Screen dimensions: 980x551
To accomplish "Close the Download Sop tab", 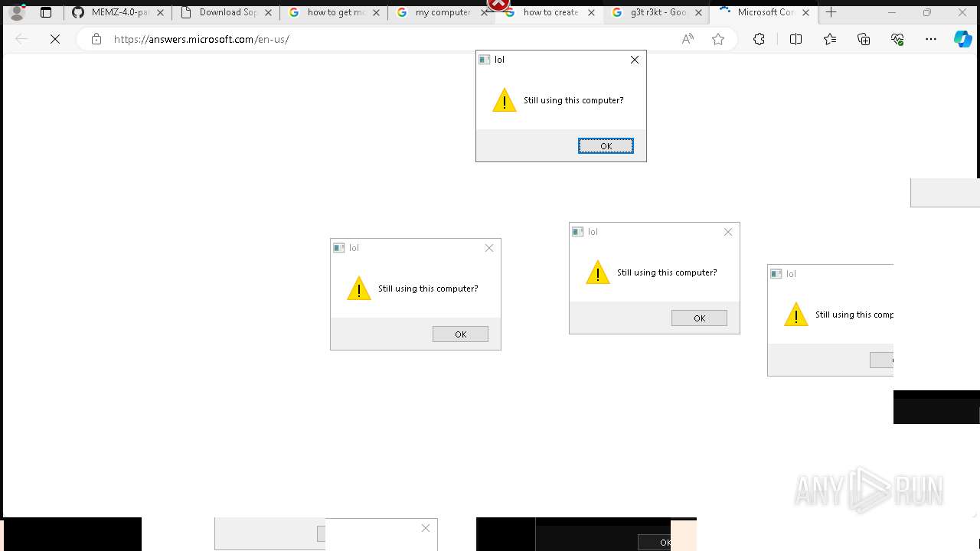I will (x=268, y=12).
